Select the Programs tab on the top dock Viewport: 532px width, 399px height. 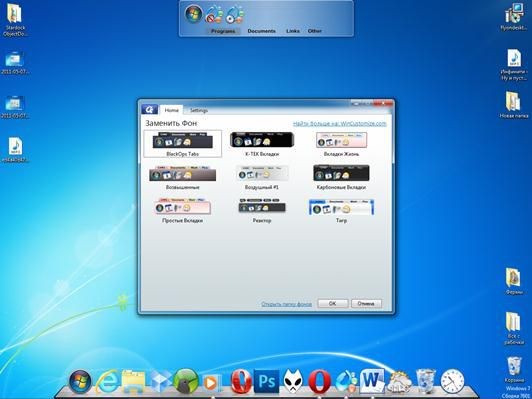tap(223, 31)
